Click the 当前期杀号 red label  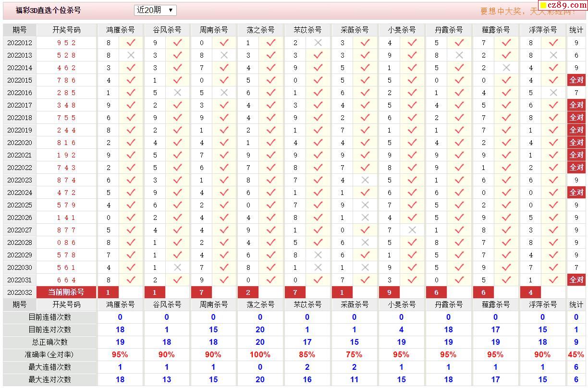coord(66,292)
